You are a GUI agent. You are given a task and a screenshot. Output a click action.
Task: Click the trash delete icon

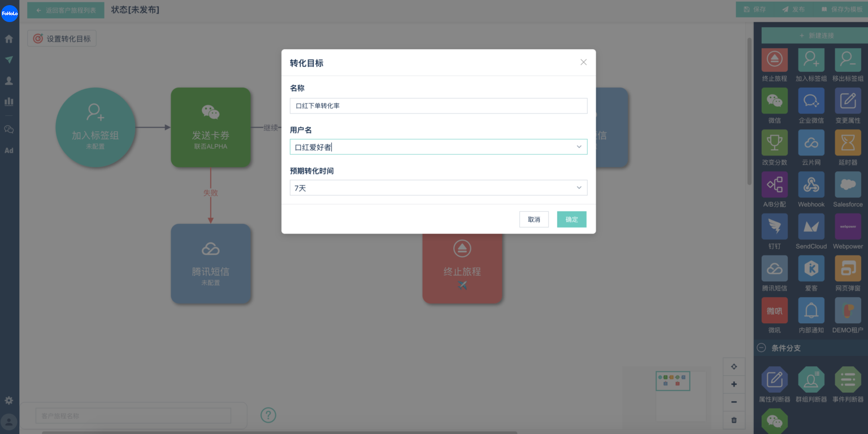734,420
